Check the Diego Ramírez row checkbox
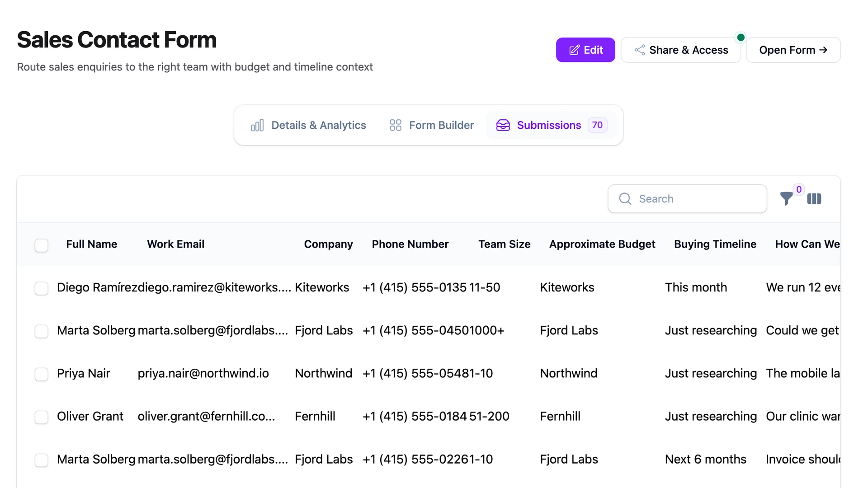This screenshot has height=488, width=868. point(42,288)
